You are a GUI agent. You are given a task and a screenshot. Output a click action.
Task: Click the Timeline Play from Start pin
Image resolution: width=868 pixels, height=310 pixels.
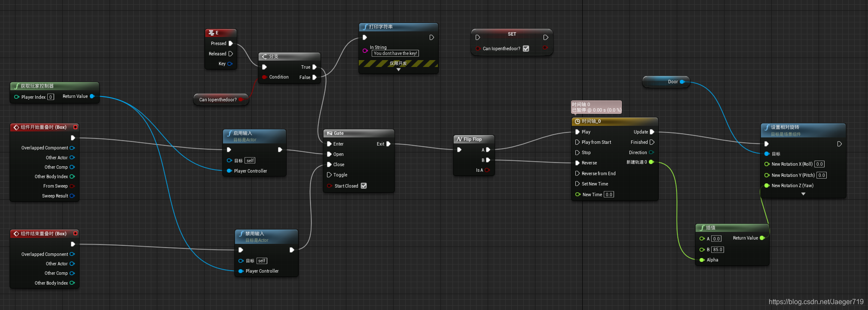(x=578, y=142)
